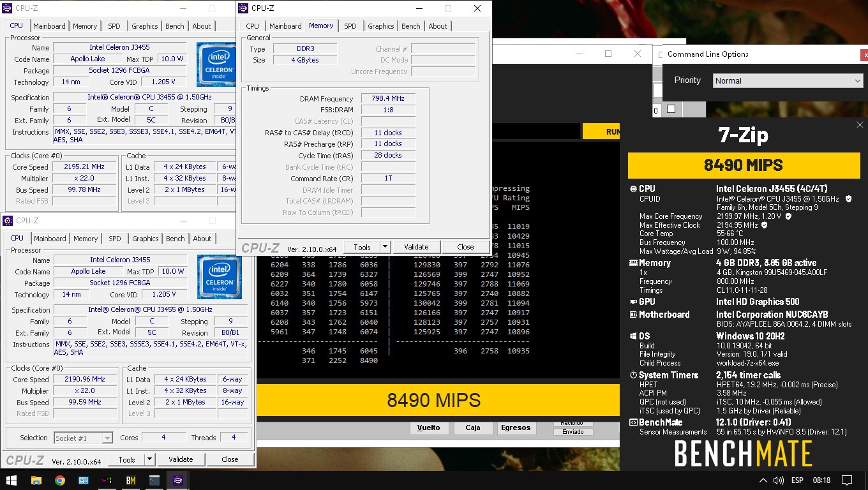The width and height of the screenshot is (868, 490).
Task: Click the volume speaker tray icon
Action: point(778,480)
